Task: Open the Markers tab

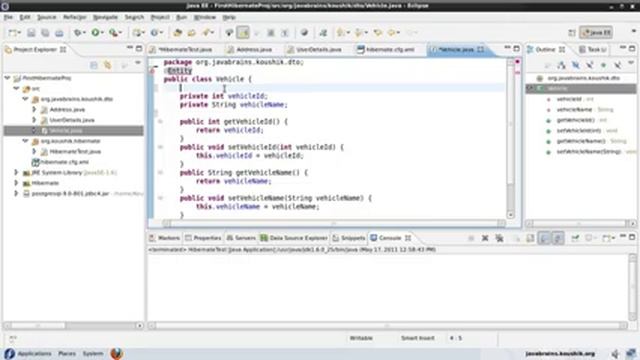Action: tap(164, 238)
